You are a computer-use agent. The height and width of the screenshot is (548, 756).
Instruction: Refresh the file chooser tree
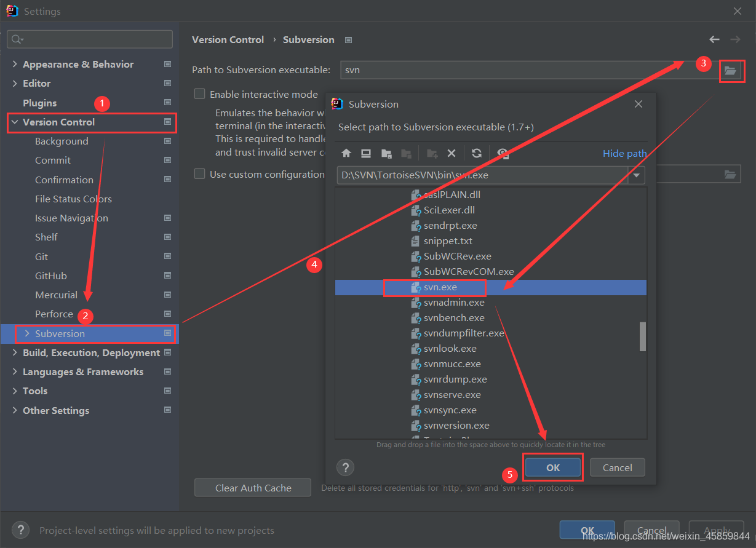[477, 153]
